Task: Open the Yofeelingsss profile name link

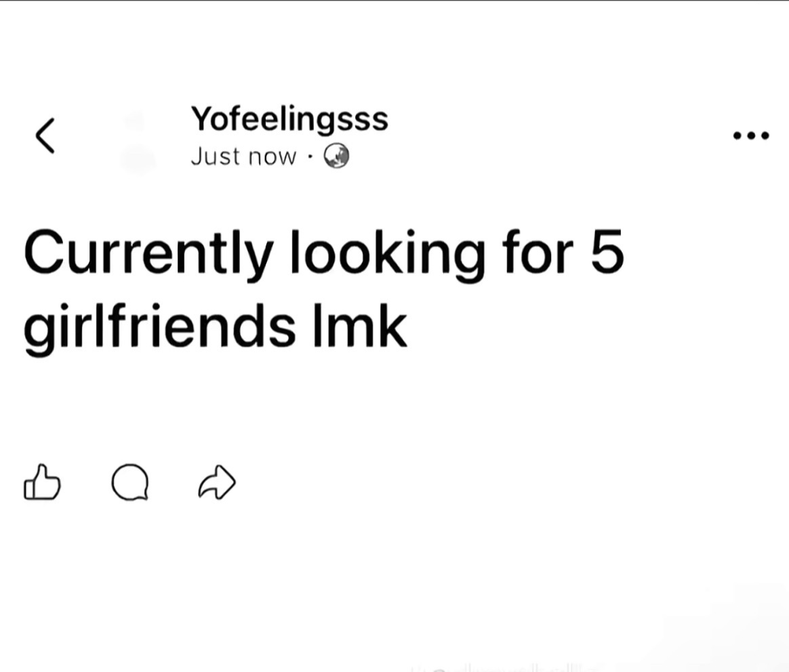Action: 289,119
